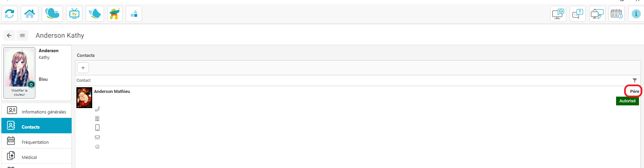Click the monitor help question icon
The image size is (644, 168).
(x=578, y=14)
